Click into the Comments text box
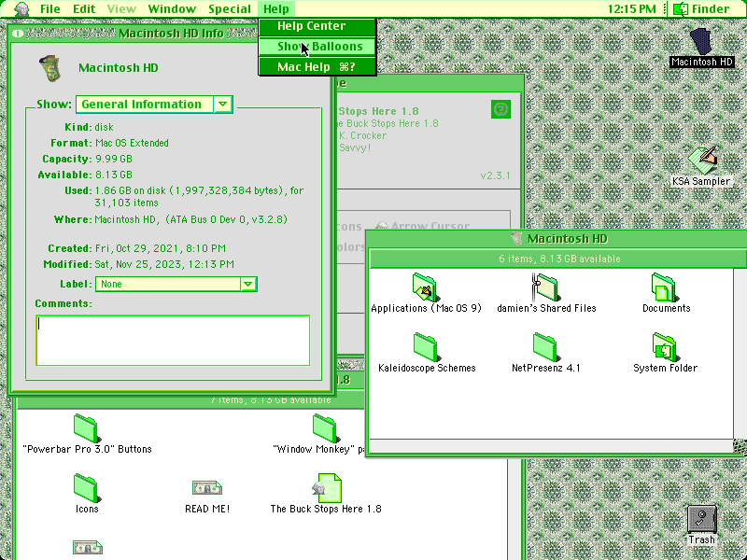Screen dimensions: 747x560 [x=173, y=341]
